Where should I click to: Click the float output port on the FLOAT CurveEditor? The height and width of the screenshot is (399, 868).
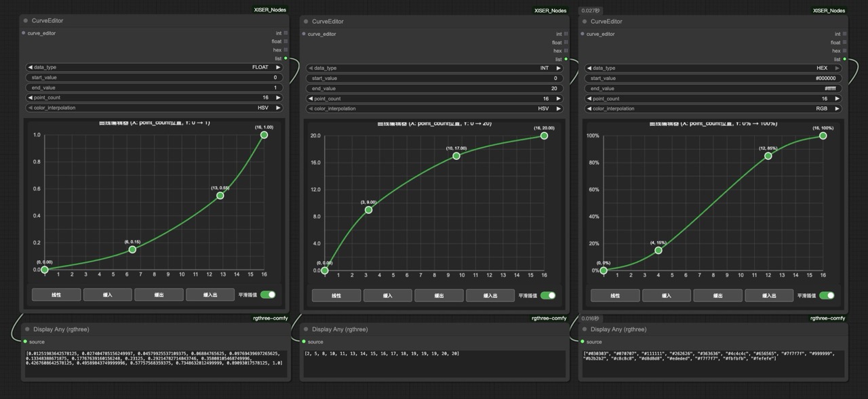[285, 41]
